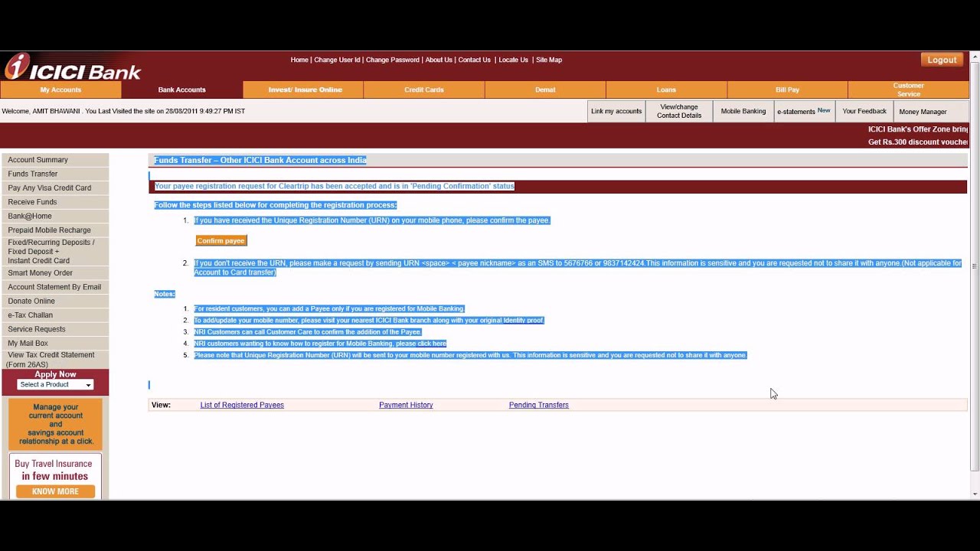
Task: Click the 'View:' label
Action: coord(161,405)
